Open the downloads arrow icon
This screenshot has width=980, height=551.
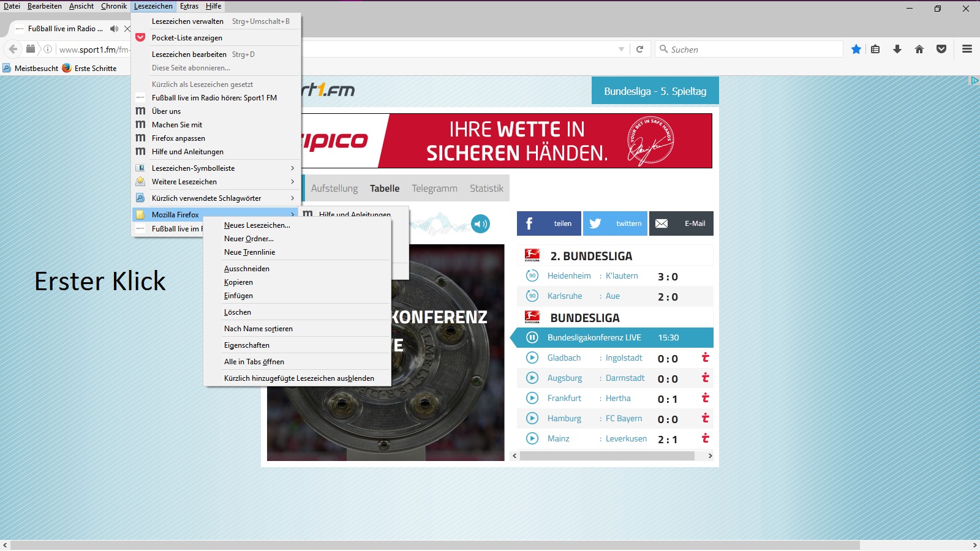897,49
